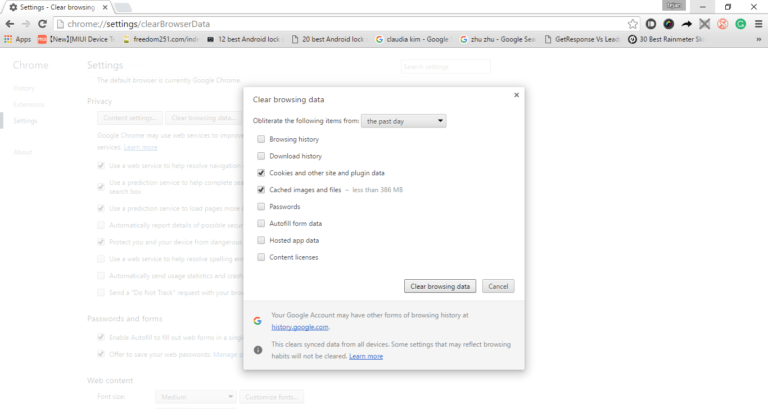Screen dimensions: 768x409
Task: Open the 30 Best Rainmeter Skins bookmark
Action: click(666, 39)
